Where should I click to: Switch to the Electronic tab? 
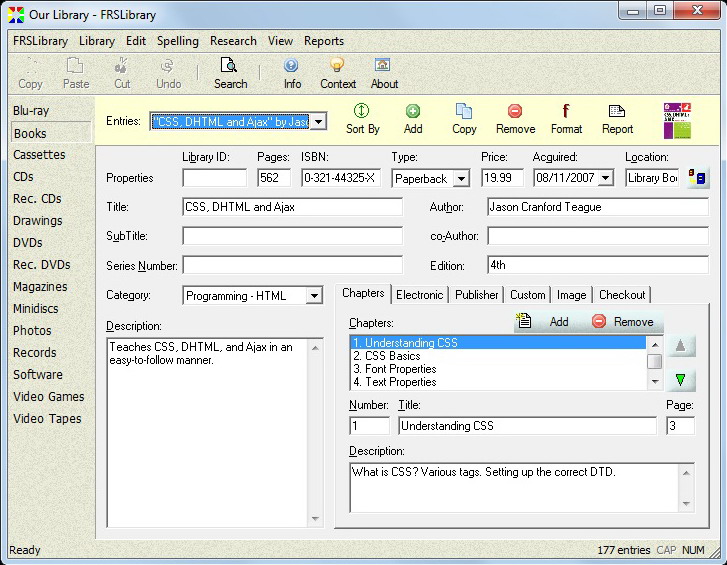click(419, 295)
